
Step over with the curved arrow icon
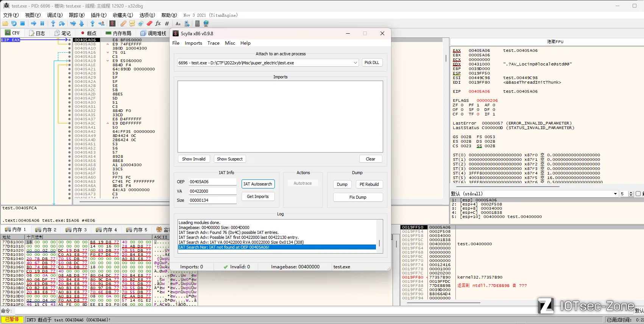[62, 23]
